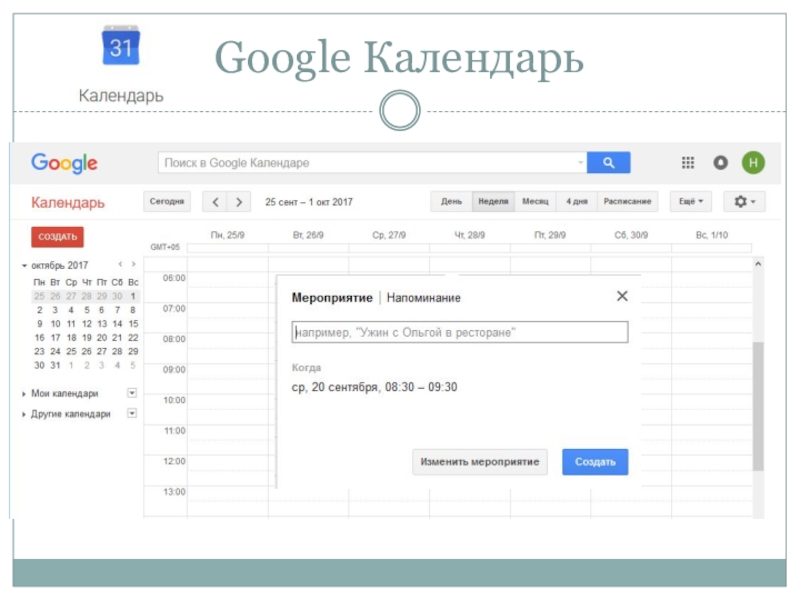
Task: Select the Вт, 26/9 column header
Action: (308, 235)
